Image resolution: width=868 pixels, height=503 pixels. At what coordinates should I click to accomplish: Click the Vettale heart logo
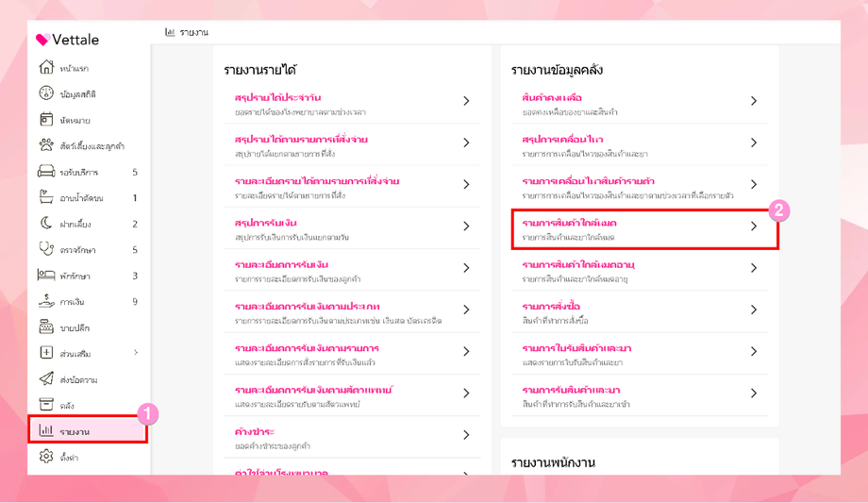42,40
